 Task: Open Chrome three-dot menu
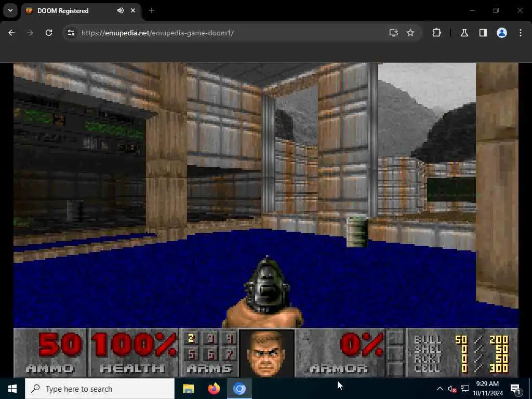521,33
